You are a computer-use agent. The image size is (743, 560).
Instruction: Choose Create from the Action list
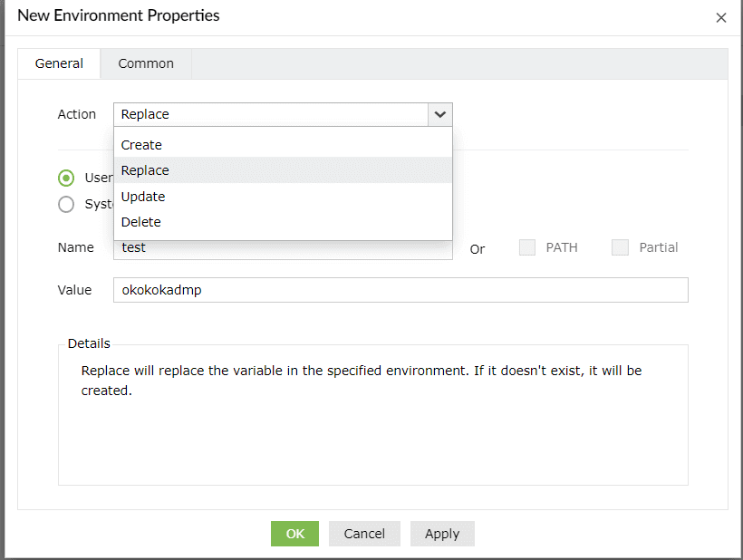[141, 145]
